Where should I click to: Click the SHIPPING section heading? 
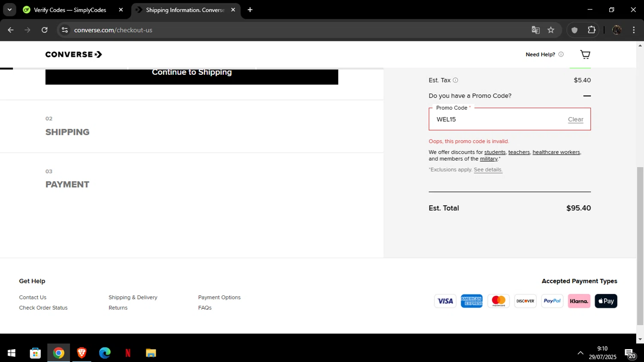[x=67, y=132]
